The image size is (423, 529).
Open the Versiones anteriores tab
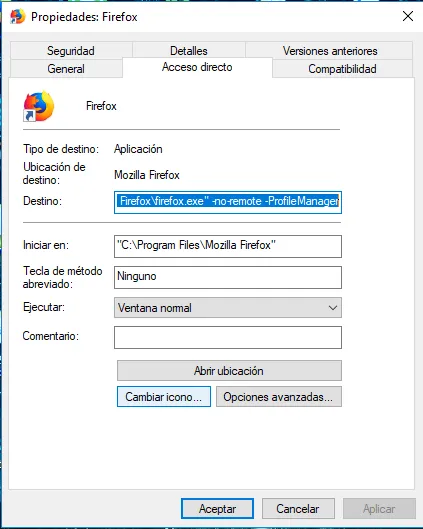click(x=330, y=51)
